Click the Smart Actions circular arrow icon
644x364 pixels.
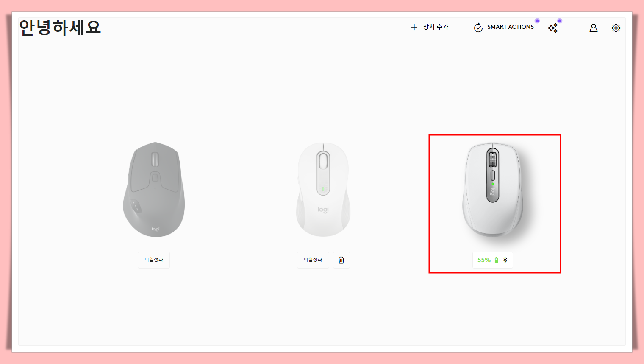[478, 28]
